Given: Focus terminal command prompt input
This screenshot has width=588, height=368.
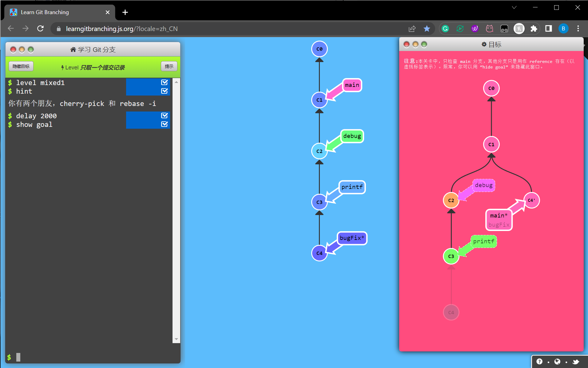Looking at the screenshot, I should pyautogui.click(x=92, y=357).
